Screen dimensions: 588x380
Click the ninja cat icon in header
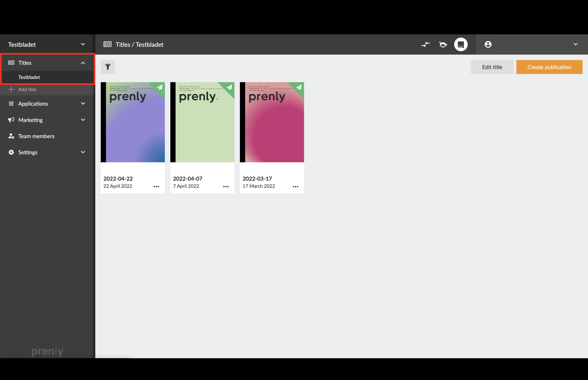point(443,44)
